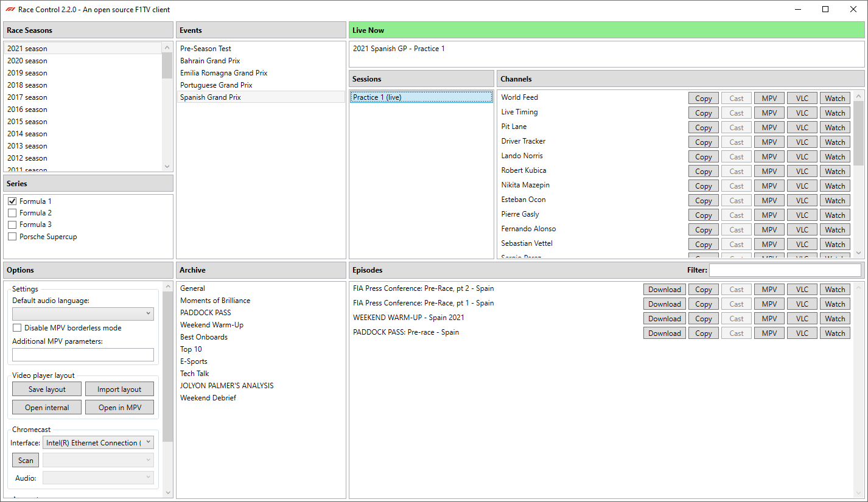
Task: Select Emilia Romagna Grand Prix
Action: pos(261,73)
